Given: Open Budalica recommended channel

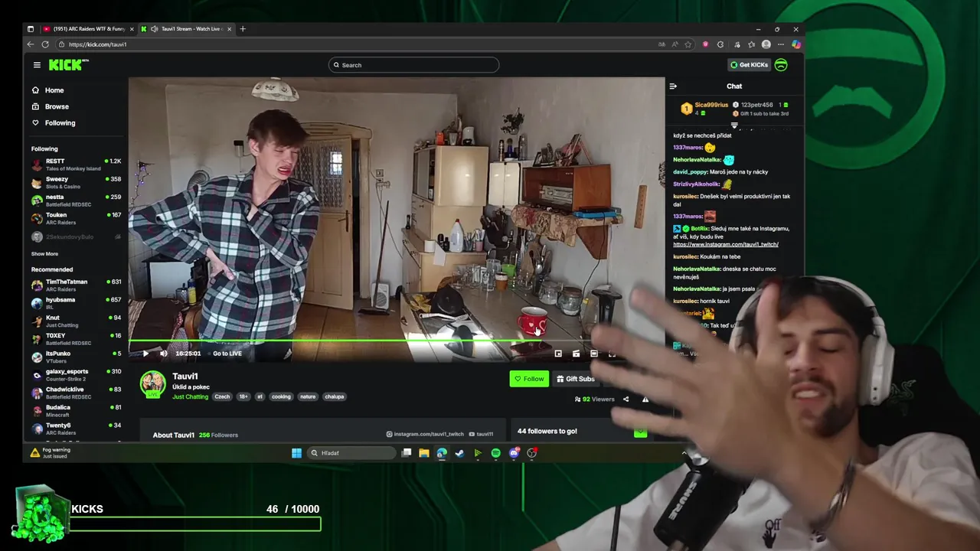Looking at the screenshot, I should tap(77, 410).
